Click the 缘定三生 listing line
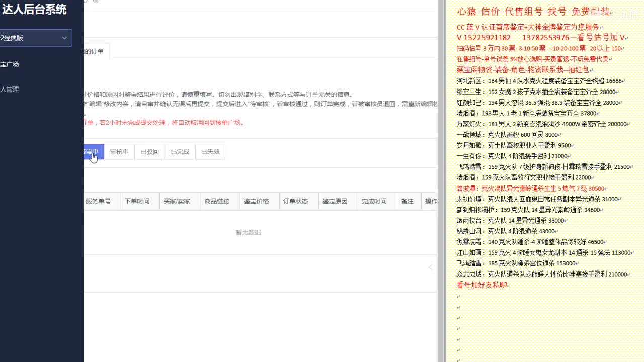This screenshot has width=644, height=362. [537, 92]
